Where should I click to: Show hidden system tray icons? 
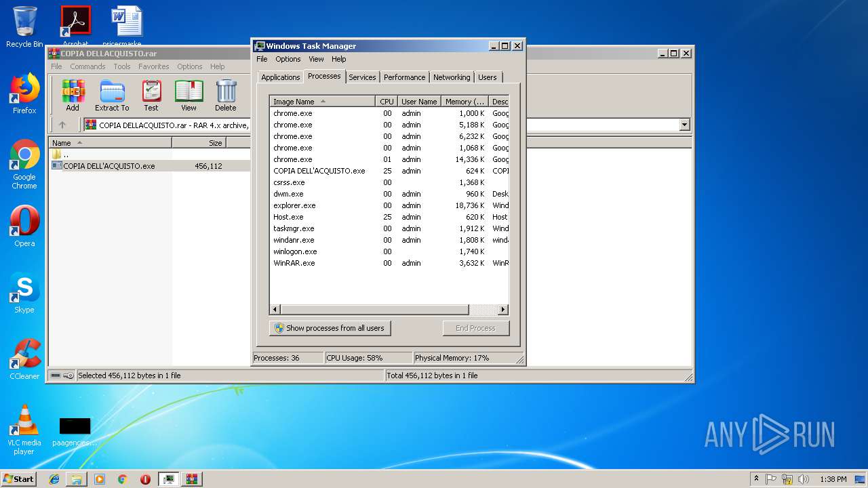tap(756, 479)
